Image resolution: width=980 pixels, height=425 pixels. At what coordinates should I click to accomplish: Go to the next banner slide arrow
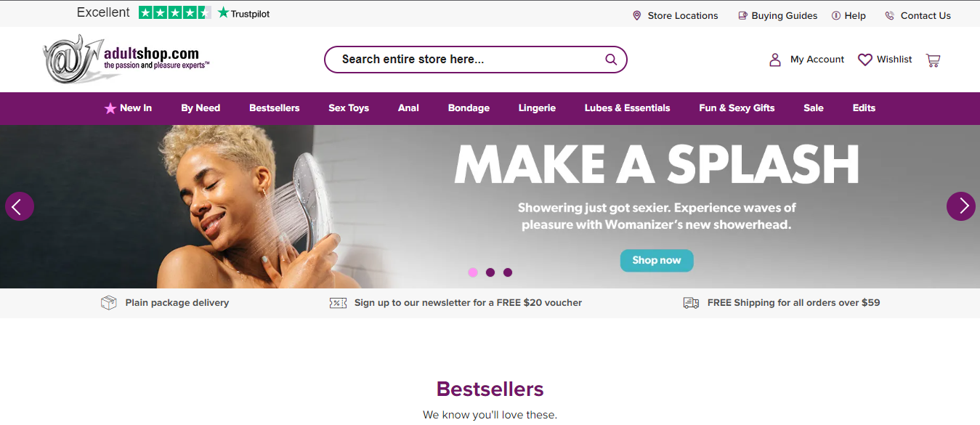click(x=961, y=206)
